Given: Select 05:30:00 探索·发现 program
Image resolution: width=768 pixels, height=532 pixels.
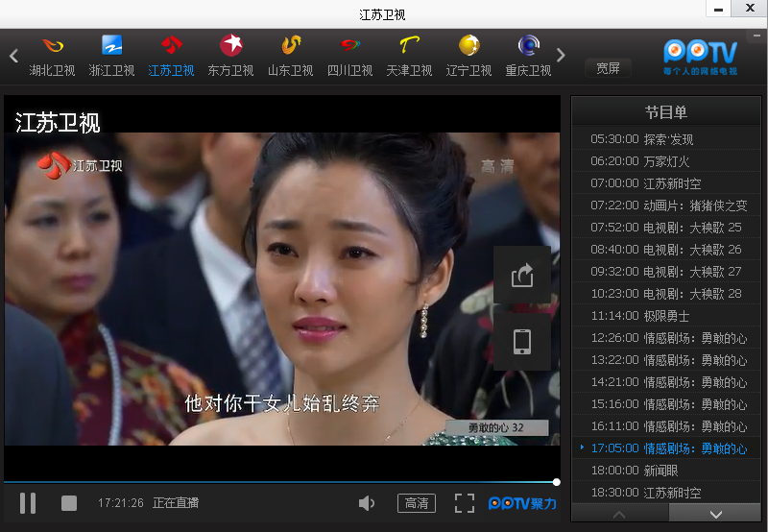Looking at the screenshot, I should point(666,139).
